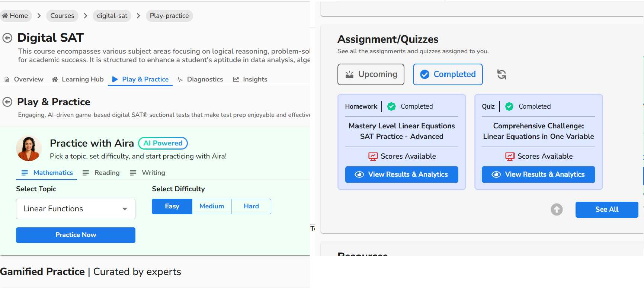This screenshot has height=288, width=644.
Task: Click the Courses breadcrumb link
Action: (x=62, y=15)
